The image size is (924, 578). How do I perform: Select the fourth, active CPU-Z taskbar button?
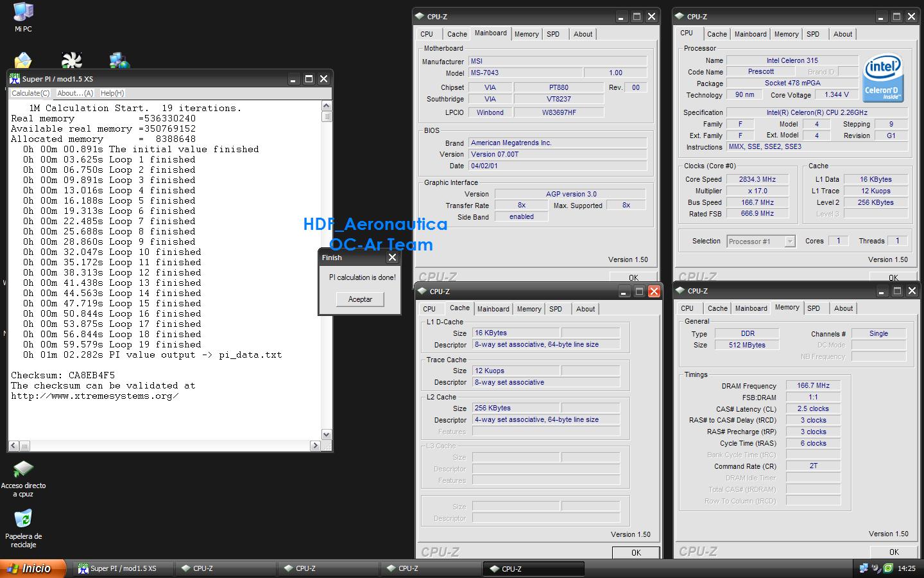(x=534, y=569)
